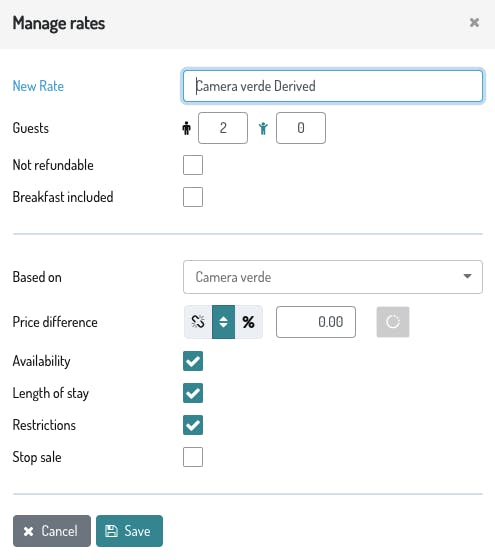This screenshot has width=495, height=560.
Task: Enable the Not refundable checkbox
Action: click(193, 165)
